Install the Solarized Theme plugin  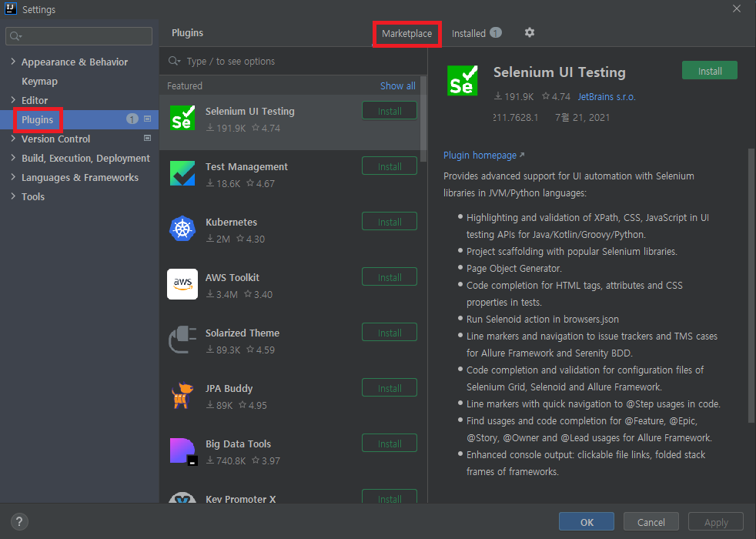pos(390,333)
